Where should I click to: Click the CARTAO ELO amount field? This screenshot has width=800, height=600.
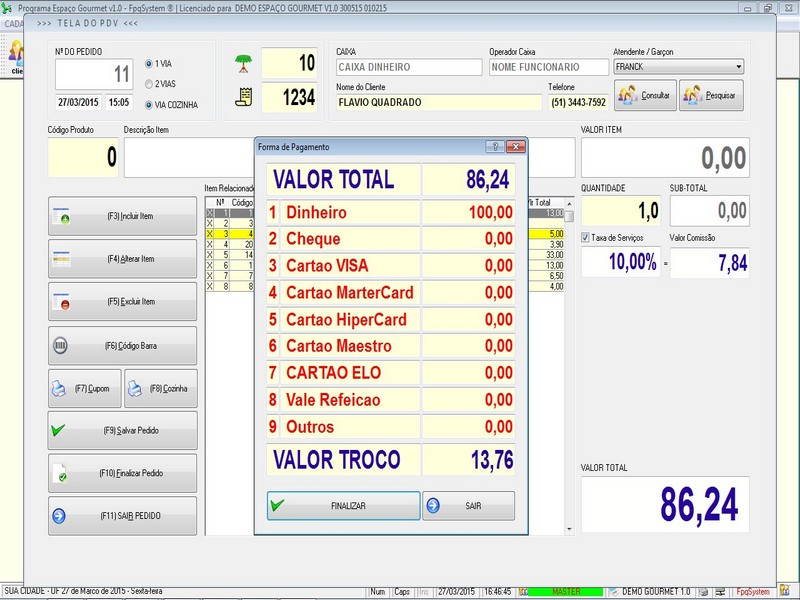tap(468, 373)
